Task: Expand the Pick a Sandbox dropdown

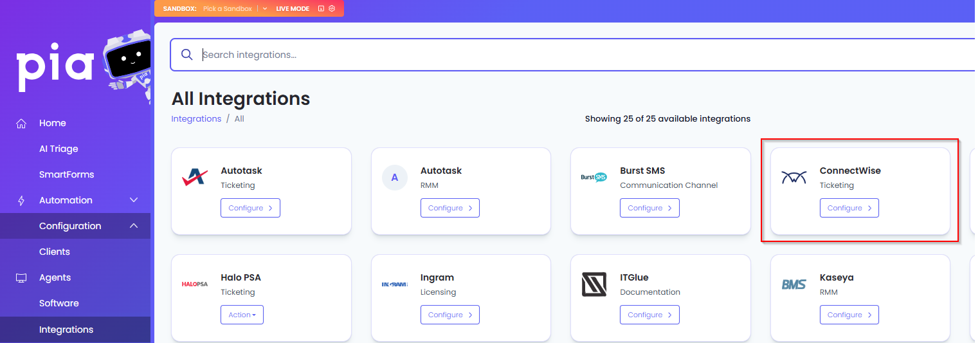Action: click(265, 8)
